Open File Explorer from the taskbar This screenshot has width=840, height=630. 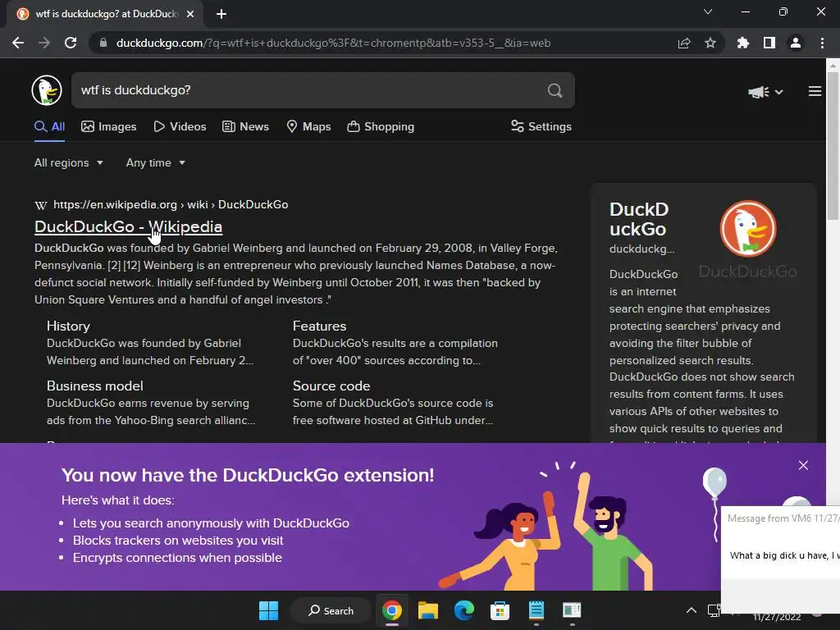tap(428, 610)
